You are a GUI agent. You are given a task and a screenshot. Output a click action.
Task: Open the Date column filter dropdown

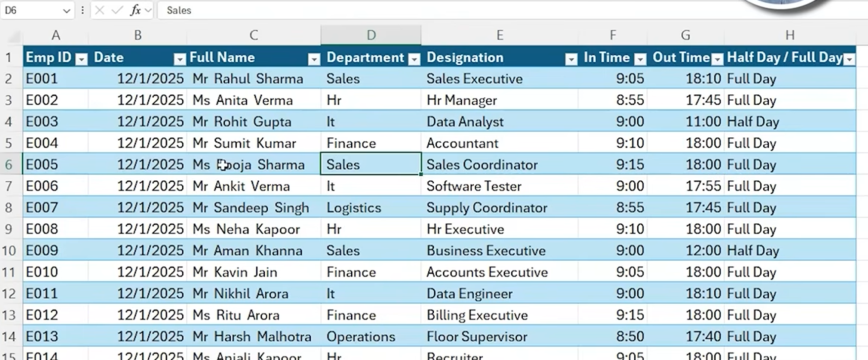[180, 59]
